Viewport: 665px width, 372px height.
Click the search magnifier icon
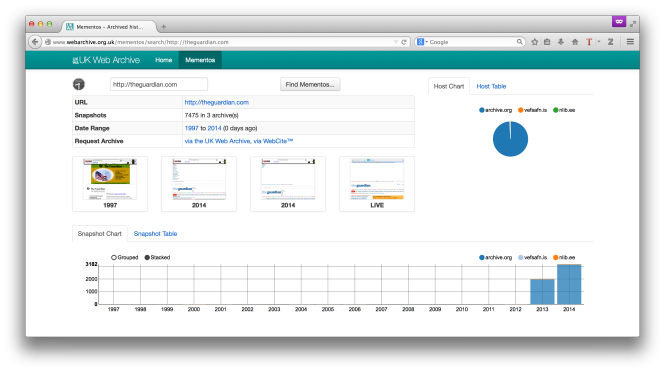pos(519,42)
